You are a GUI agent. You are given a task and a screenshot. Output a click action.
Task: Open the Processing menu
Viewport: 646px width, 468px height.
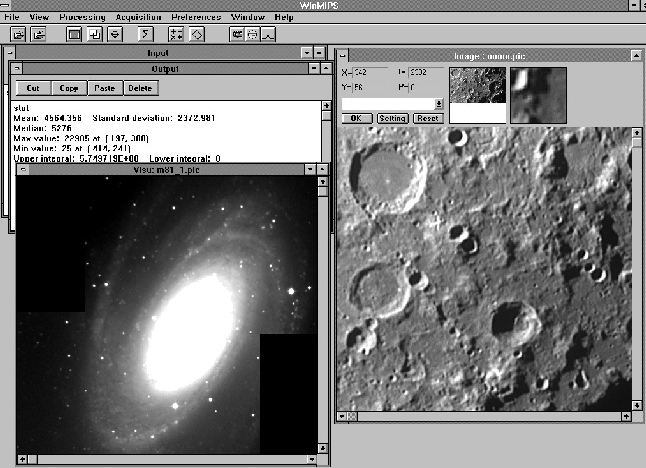(82, 17)
